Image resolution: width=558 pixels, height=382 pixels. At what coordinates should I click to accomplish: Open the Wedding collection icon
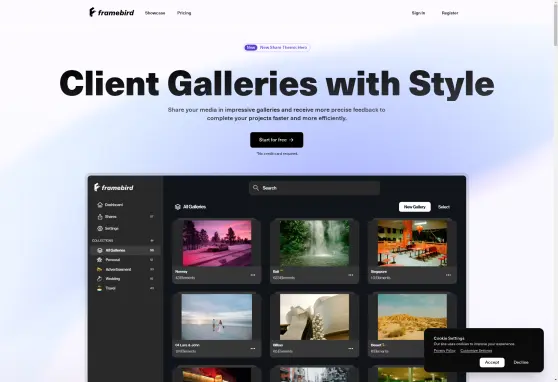[100, 279]
